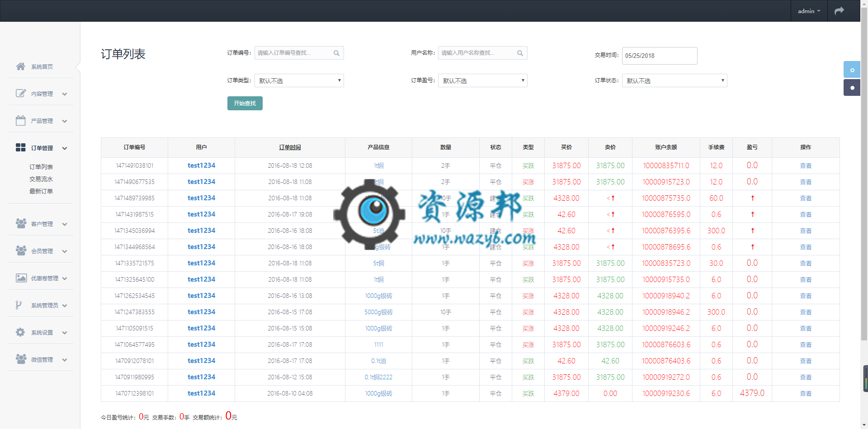
Task: Click product 1111 in order 1471064577495
Action: (x=378, y=344)
